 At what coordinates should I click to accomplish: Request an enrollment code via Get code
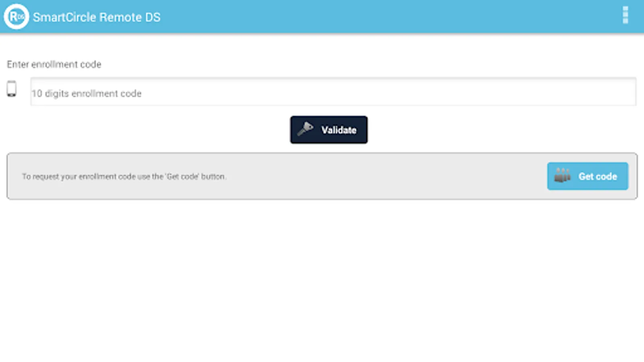(x=587, y=176)
